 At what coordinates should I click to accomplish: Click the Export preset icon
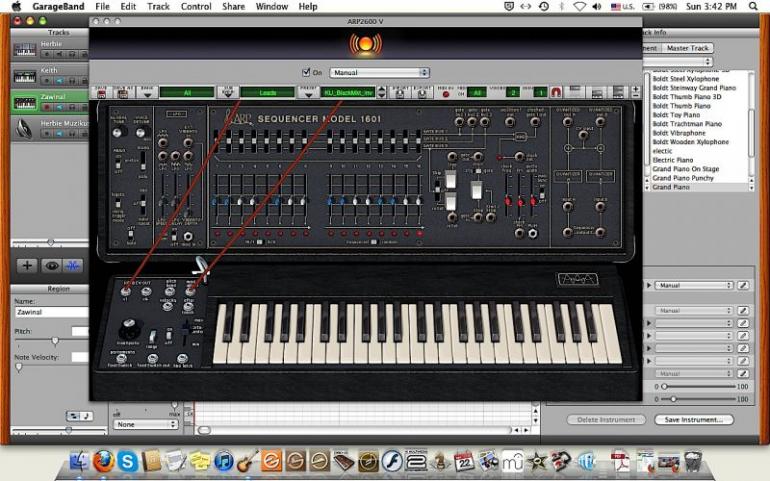[x=421, y=92]
